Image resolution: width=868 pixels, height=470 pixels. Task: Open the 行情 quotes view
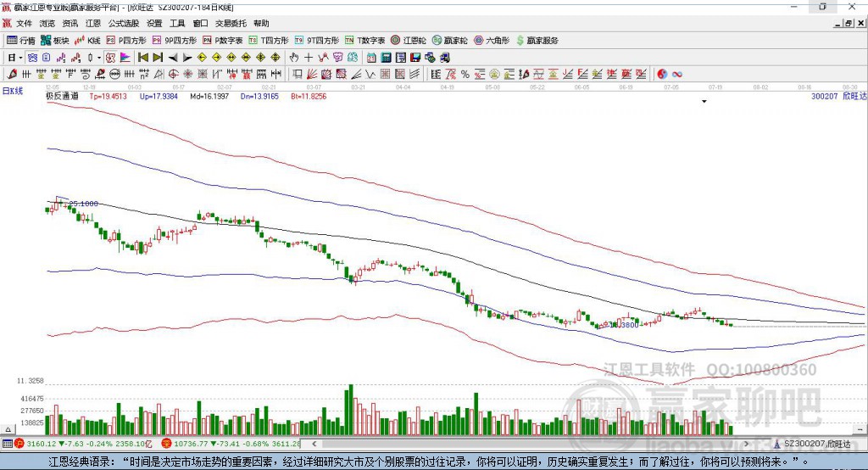click(x=20, y=41)
